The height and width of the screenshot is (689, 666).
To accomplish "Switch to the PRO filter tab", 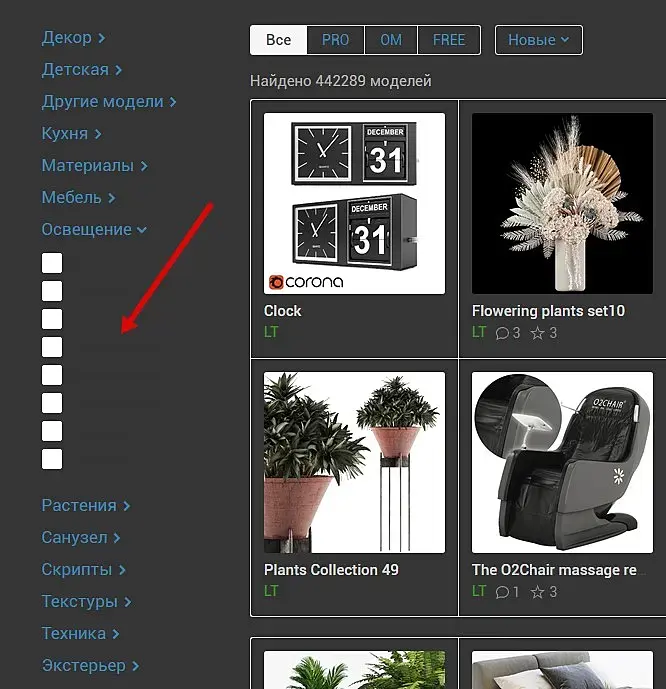I will [335, 40].
